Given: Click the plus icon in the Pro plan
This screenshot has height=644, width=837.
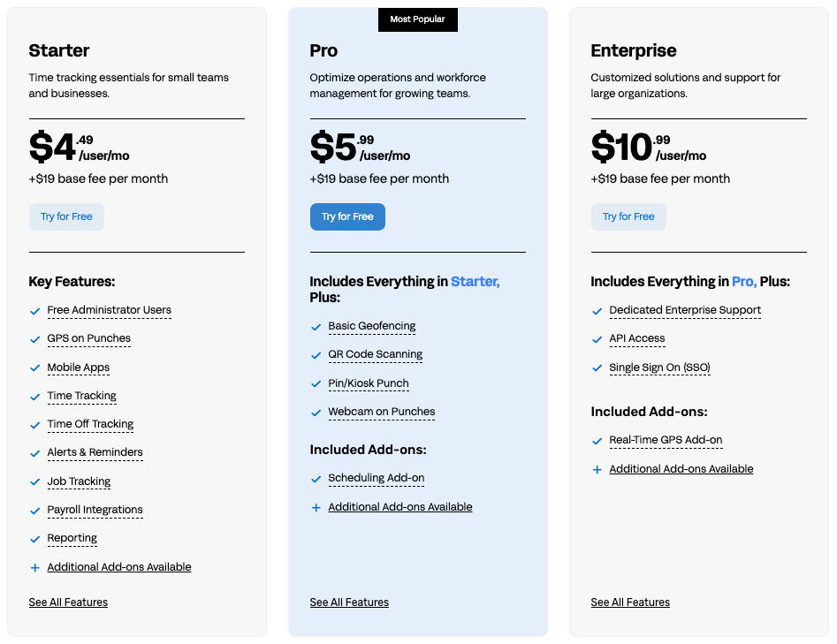Looking at the screenshot, I should pyautogui.click(x=316, y=508).
